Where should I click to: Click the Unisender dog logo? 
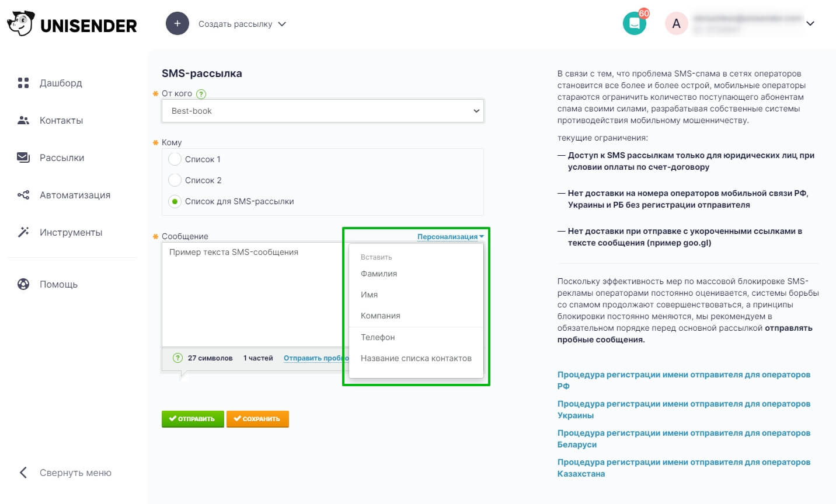(x=20, y=24)
